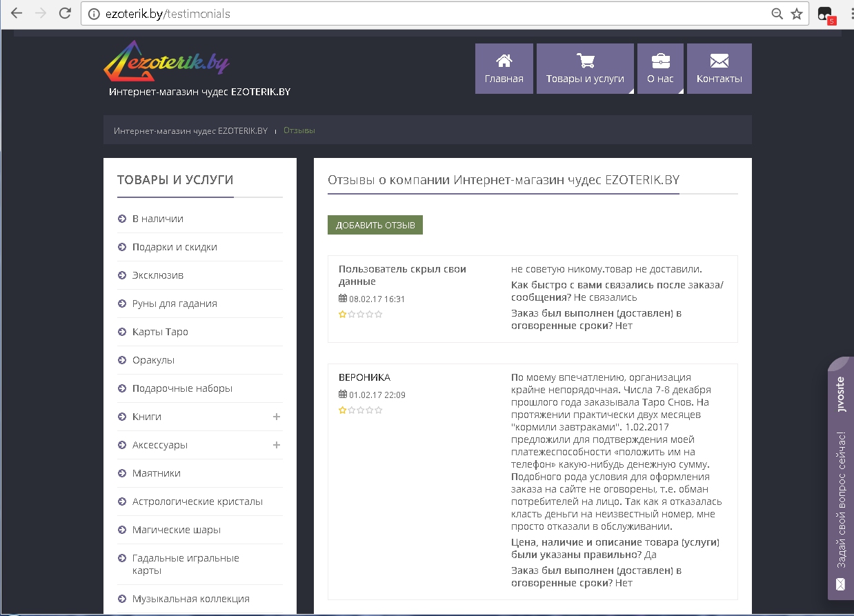Open the Маятники category
This screenshot has width=854, height=616.
pos(157,473)
